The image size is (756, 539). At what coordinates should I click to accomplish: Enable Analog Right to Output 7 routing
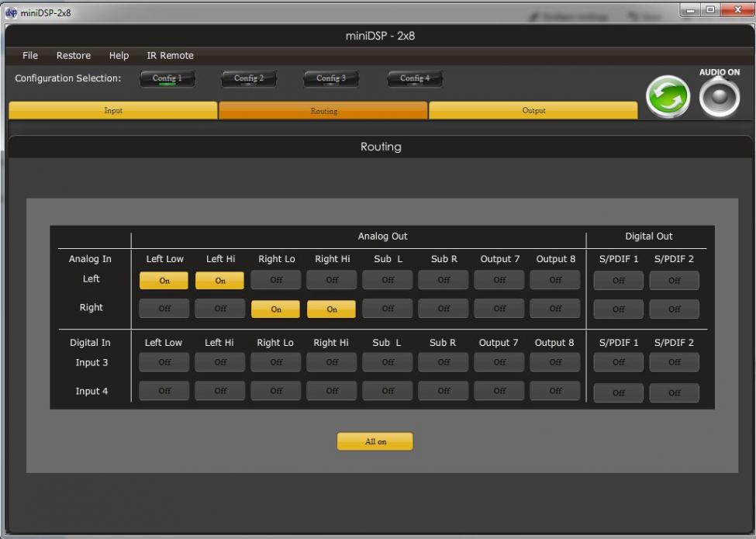point(499,309)
